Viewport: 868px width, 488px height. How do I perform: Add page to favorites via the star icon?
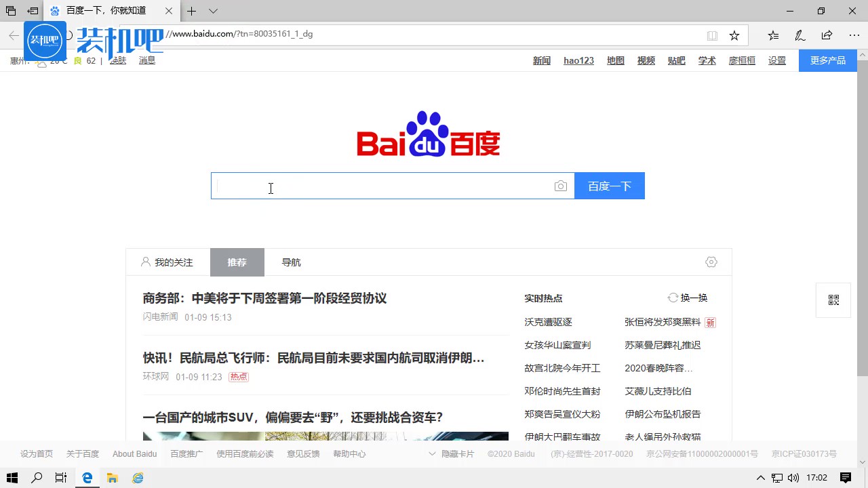[736, 35]
